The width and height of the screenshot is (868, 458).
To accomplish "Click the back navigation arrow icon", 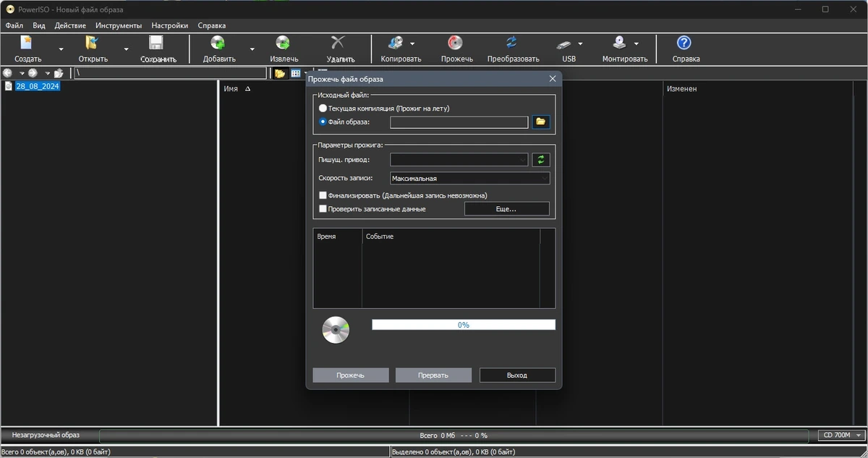I will tap(8, 73).
